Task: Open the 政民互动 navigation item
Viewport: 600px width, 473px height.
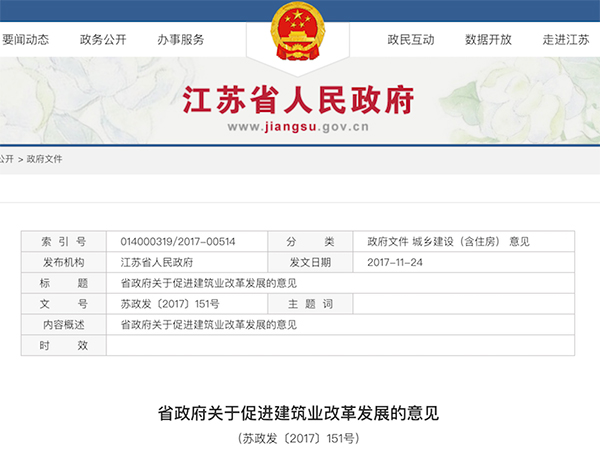Action: click(x=411, y=40)
